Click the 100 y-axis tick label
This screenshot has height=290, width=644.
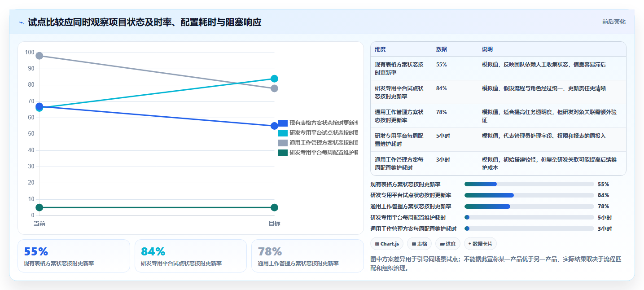[x=29, y=53]
